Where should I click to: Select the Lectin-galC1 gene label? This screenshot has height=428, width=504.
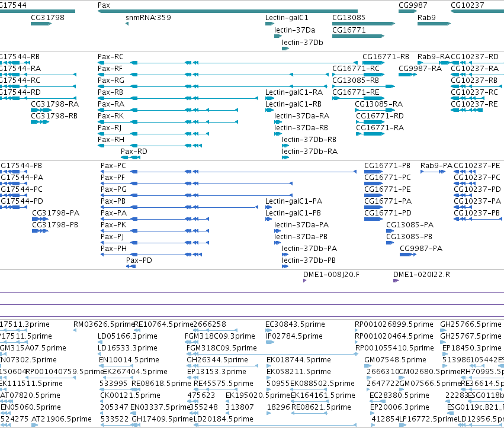pyautogui.click(x=287, y=18)
